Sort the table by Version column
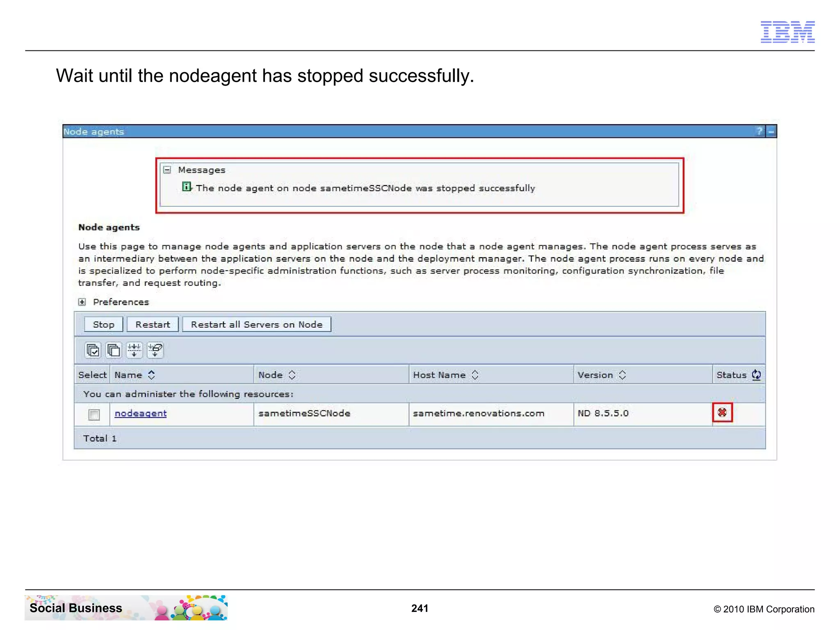This screenshot has width=840, height=630. pos(622,375)
